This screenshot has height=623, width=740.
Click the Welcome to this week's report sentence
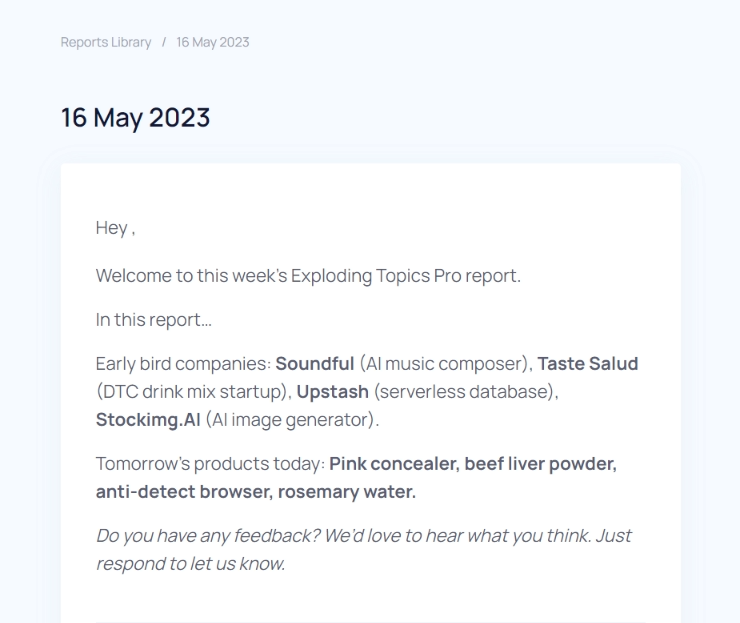click(x=308, y=276)
